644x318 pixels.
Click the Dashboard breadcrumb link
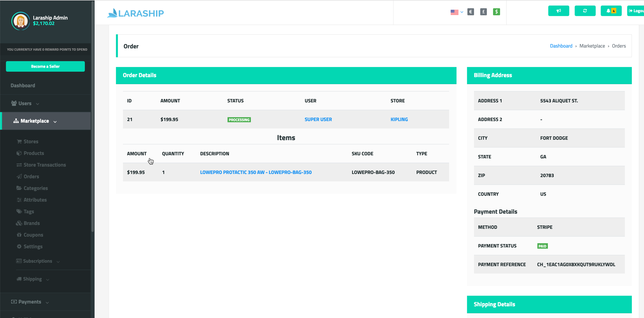[561, 46]
